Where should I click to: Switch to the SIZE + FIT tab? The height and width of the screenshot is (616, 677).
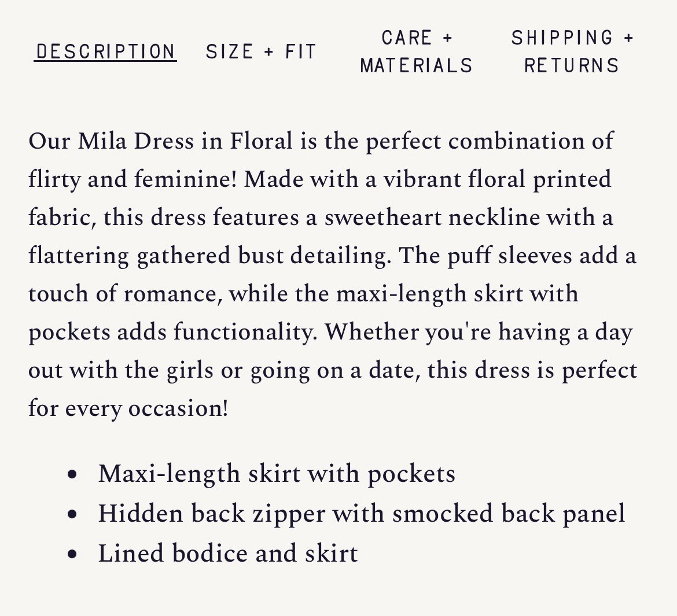pyautogui.click(x=260, y=51)
